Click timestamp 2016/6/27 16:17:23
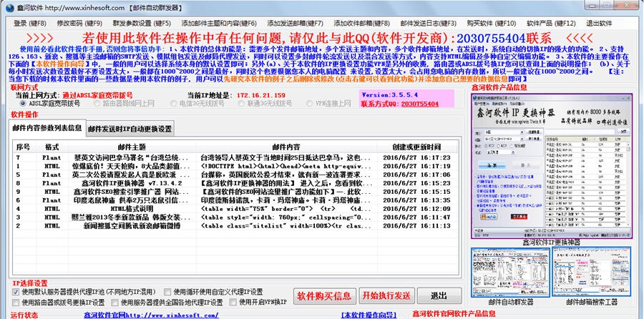Screen dimensions: 644x319 tap(416, 157)
